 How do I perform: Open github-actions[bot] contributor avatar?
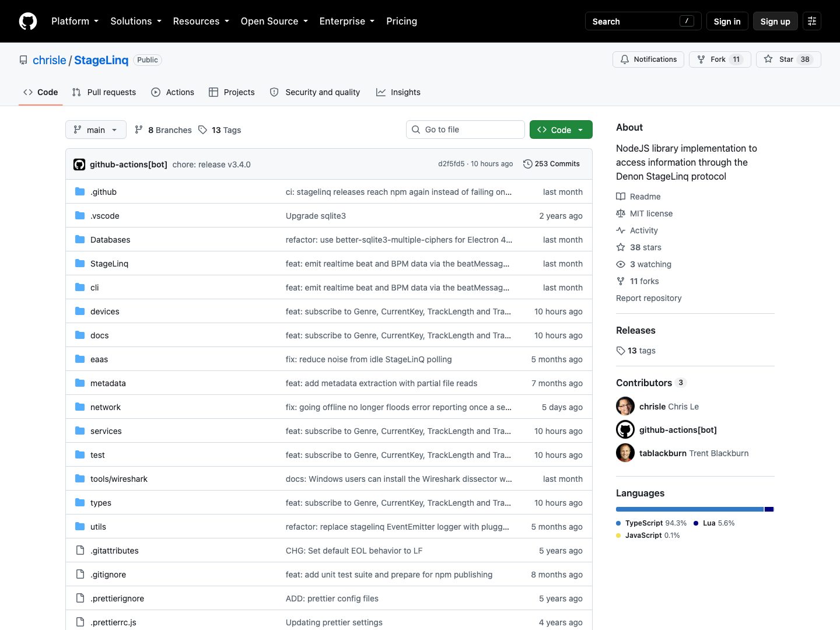pos(625,430)
